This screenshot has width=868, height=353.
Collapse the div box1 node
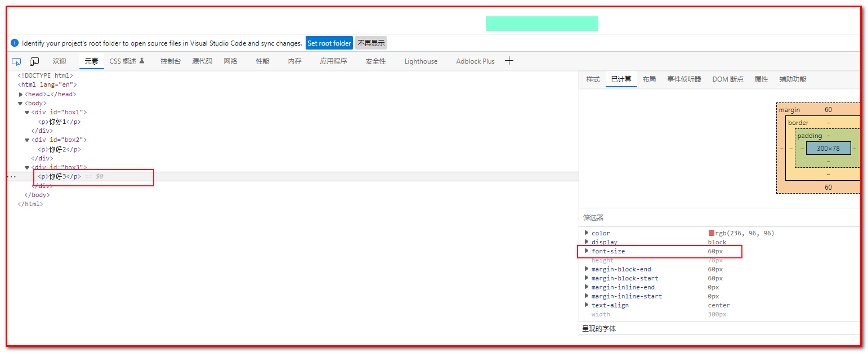click(x=27, y=113)
